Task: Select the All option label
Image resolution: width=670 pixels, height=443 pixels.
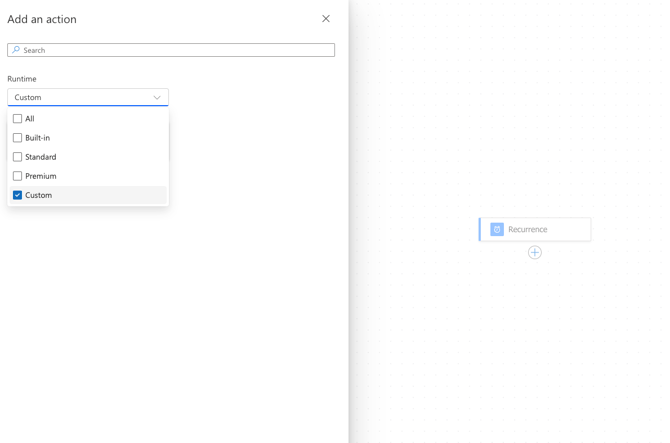Action: click(30, 119)
